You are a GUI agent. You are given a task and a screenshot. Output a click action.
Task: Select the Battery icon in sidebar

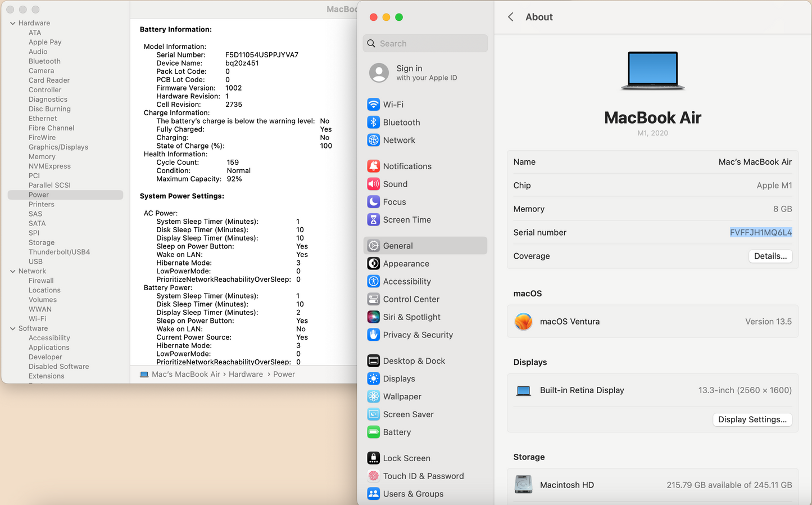coord(373,432)
